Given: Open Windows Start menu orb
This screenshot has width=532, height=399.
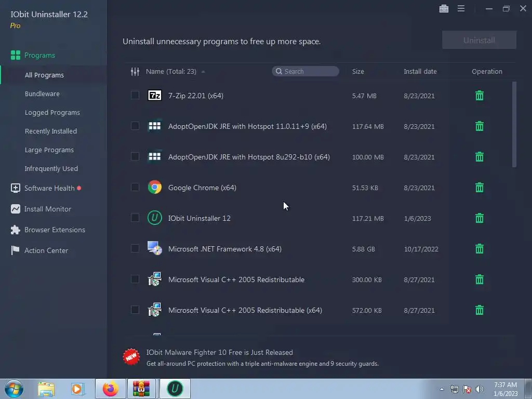Looking at the screenshot, I should (14, 389).
